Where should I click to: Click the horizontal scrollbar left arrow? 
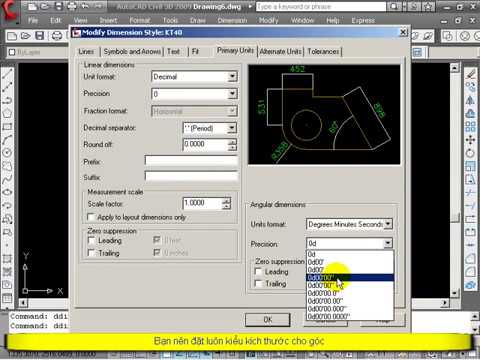[23, 303]
